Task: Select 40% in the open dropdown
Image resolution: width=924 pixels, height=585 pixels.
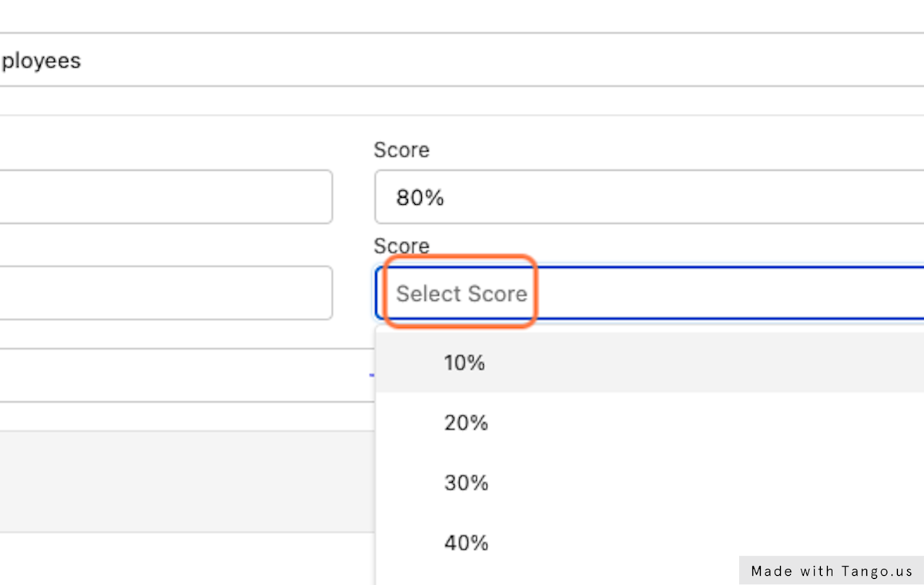Action: click(466, 543)
